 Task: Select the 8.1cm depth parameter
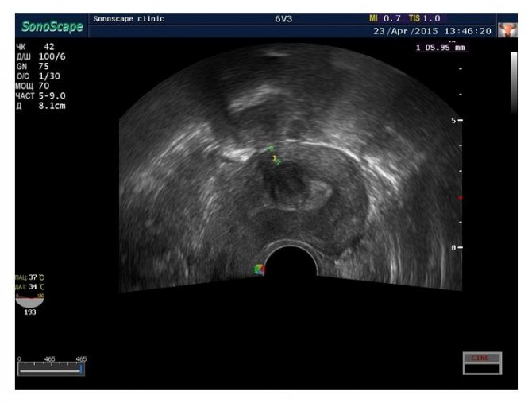pos(35,103)
